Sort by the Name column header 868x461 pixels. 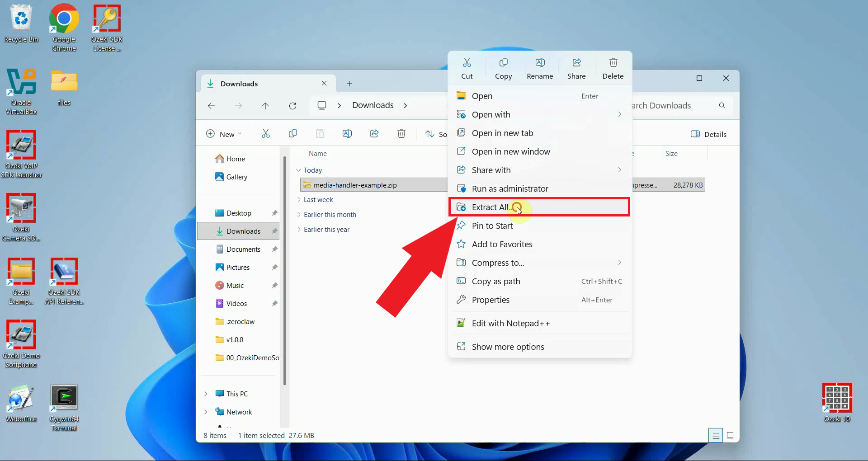pyautogui.click(x=318, y=153)
